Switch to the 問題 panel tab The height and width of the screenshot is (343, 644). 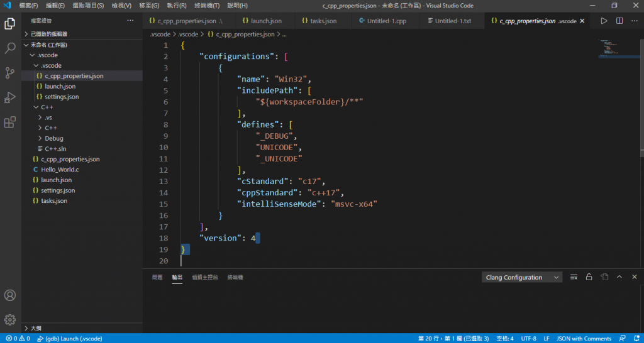pos(157,278)
